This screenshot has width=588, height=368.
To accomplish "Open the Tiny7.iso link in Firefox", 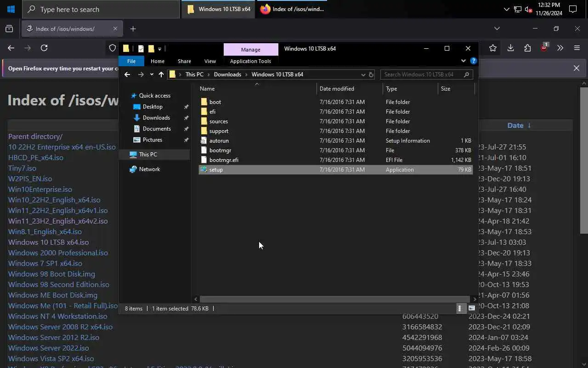I will click(22, 168).
